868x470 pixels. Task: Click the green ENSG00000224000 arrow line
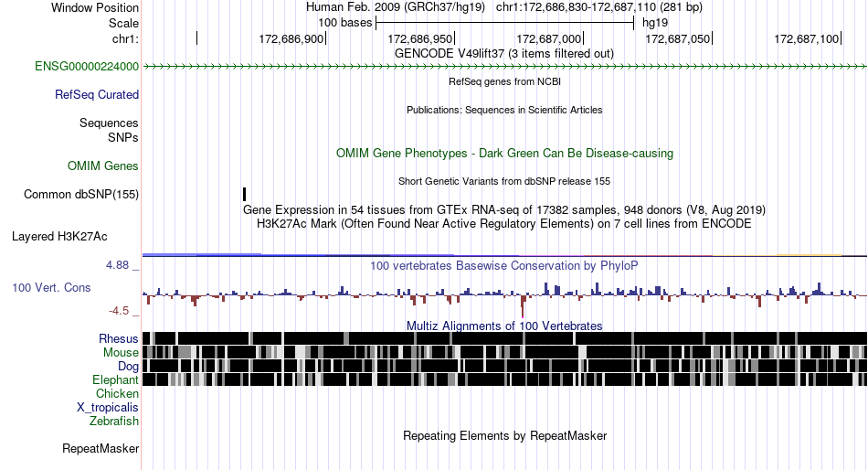504,67
